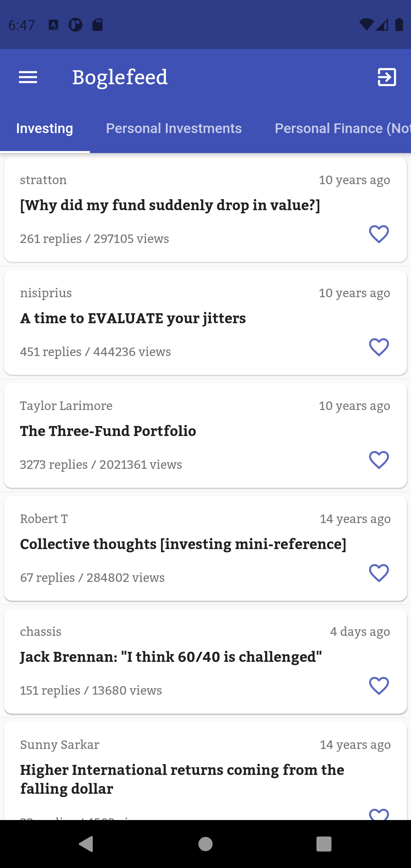411x868 pixels.
Task: Open 'A time to EVALUATE your jitters'
Action: click(133, 318)
